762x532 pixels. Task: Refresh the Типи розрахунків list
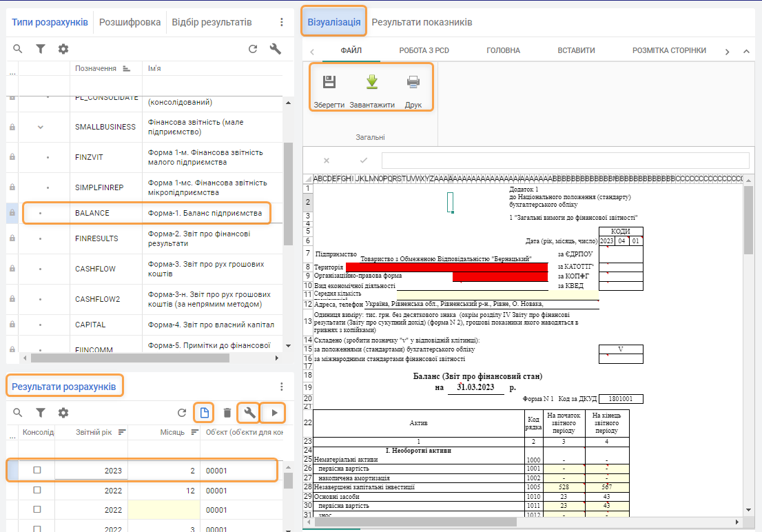pos(253,49)
